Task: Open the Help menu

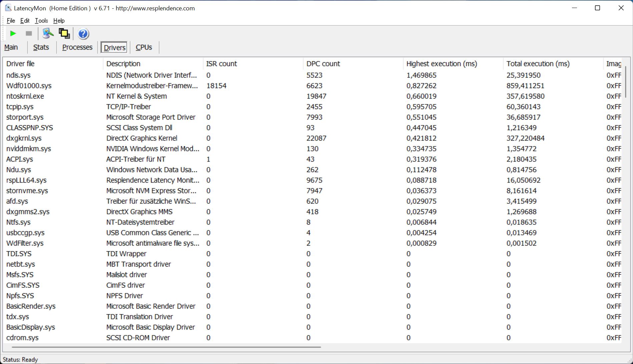Action: (59, 21)
